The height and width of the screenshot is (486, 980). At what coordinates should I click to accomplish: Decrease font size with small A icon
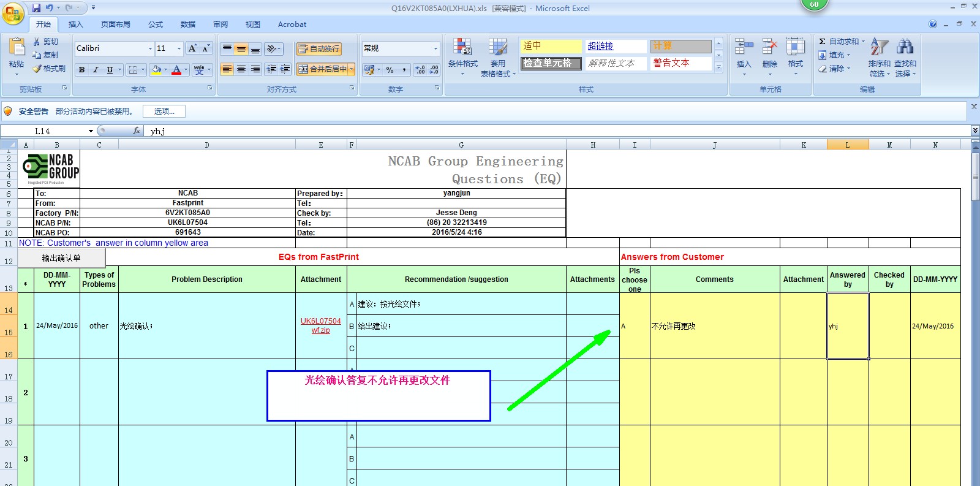click(x=206, y=48)
